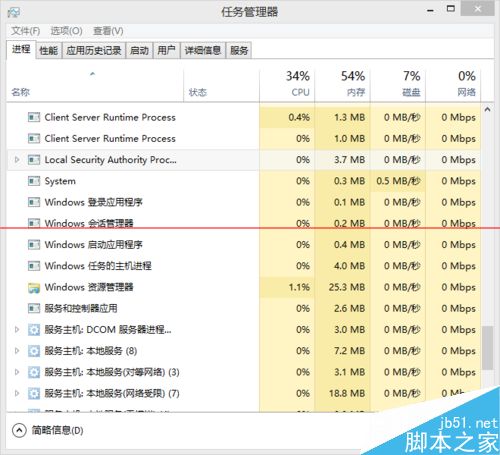The width and height of the screenshot is (500, 455).
Task: Click icon beside Windows 登录应用程序
Action: click(x=34, y=202)
